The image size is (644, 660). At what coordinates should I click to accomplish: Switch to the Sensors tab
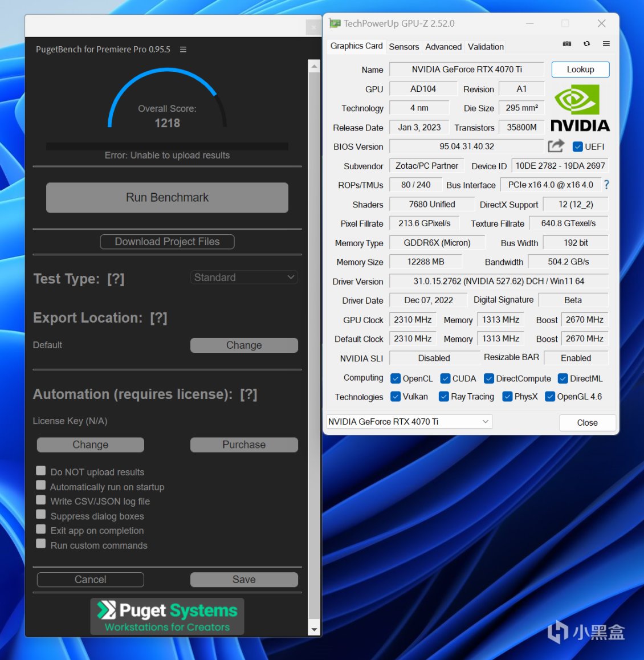[403, 47]
